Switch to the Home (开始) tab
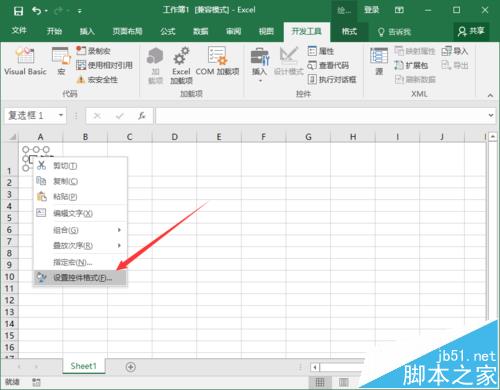Screen dimensions: 500x390 [54, 31]
